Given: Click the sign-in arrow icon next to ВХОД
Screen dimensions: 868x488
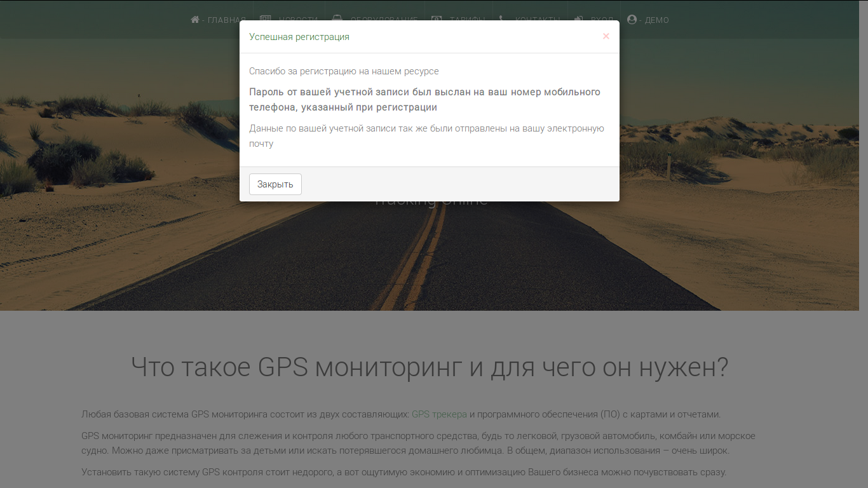Looking at the screenshot, I should (x=579, y=19).
